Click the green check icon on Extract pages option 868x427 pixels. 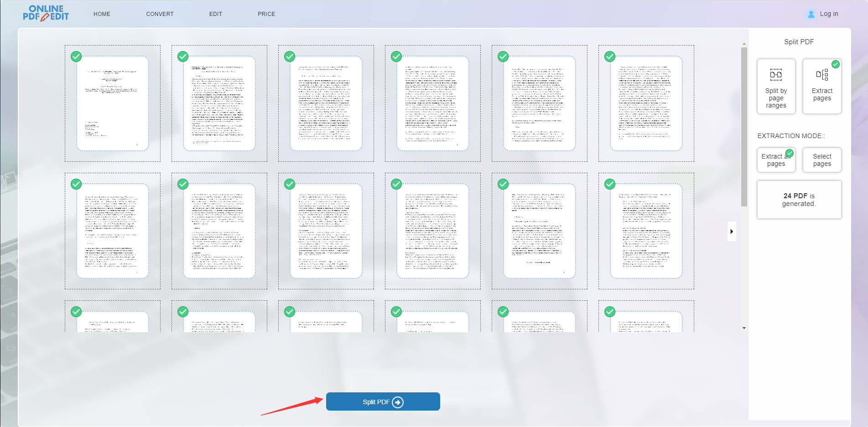(x=836, y=64)
